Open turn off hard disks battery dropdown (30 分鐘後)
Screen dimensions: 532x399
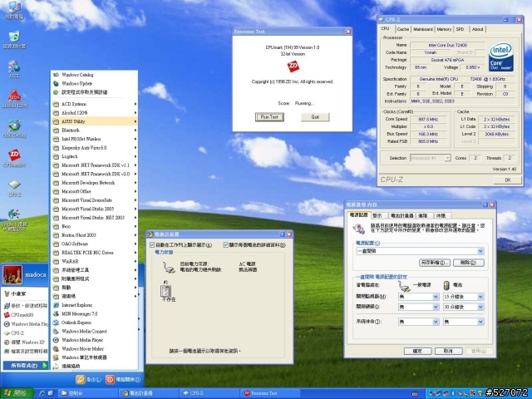(480, 307)
